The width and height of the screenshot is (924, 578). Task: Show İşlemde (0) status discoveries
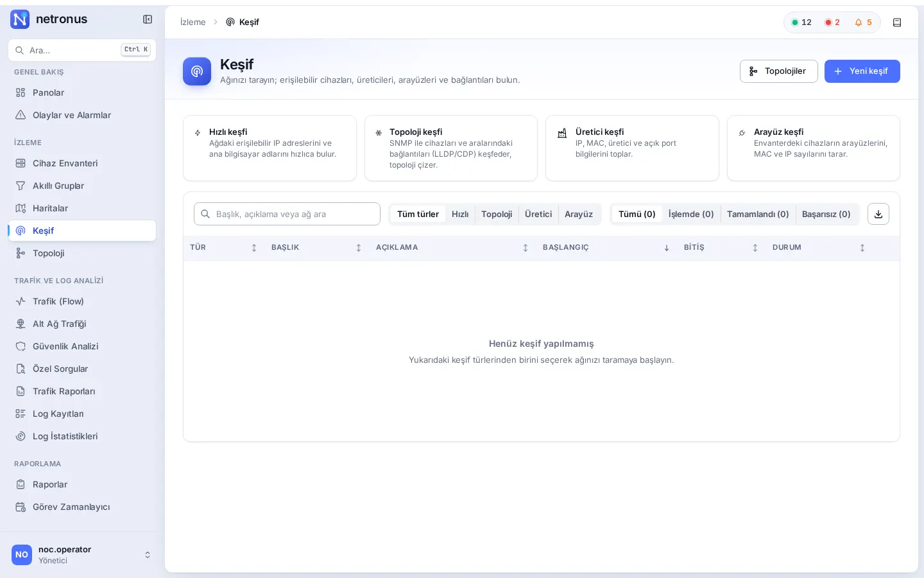click(x=691, y=214)
